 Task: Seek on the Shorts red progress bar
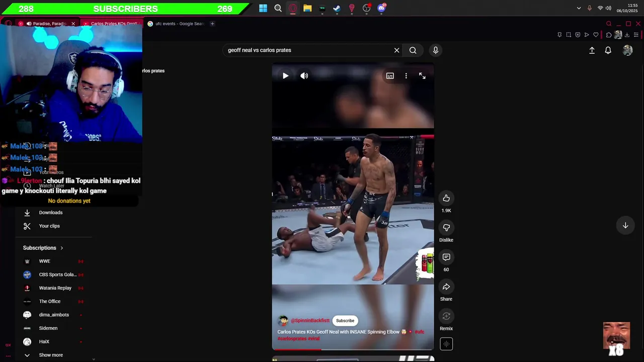tap(353, 349)
